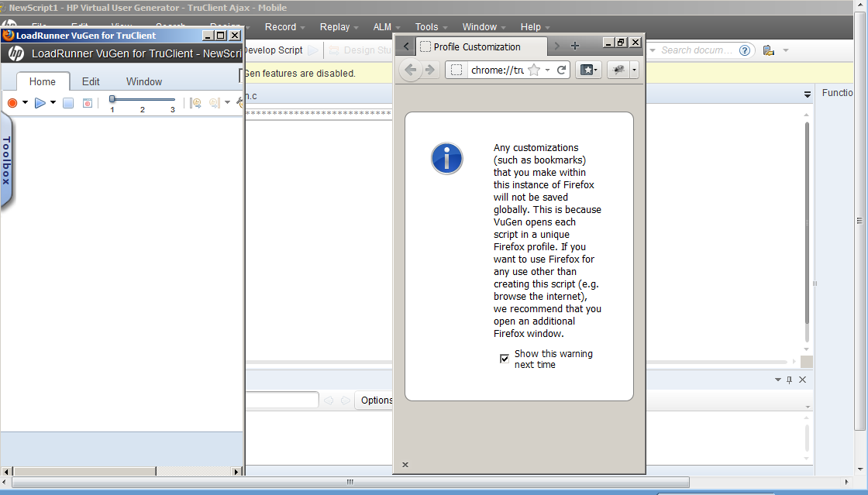Screen dimensions: 868x495
Task: Click the page identity icon in address bar
Action: [x=456, y=70]
